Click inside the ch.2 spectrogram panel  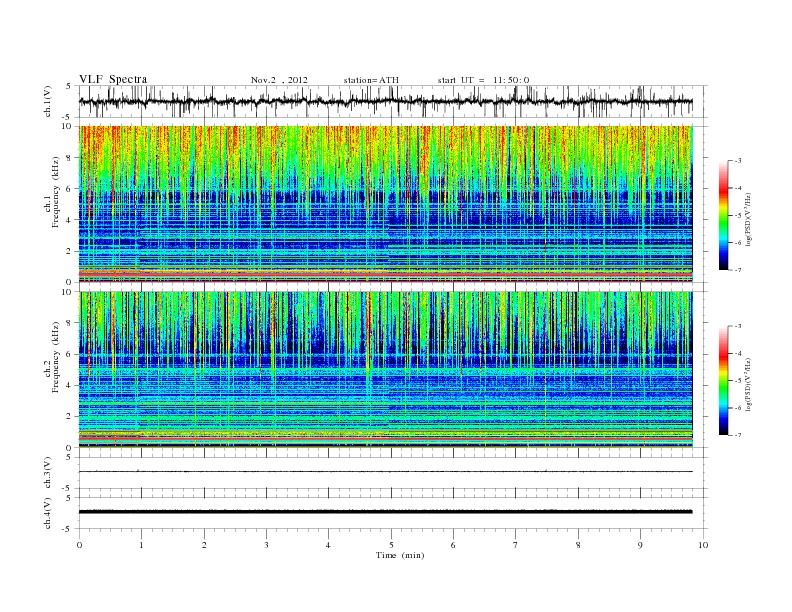tap(385, 370)
